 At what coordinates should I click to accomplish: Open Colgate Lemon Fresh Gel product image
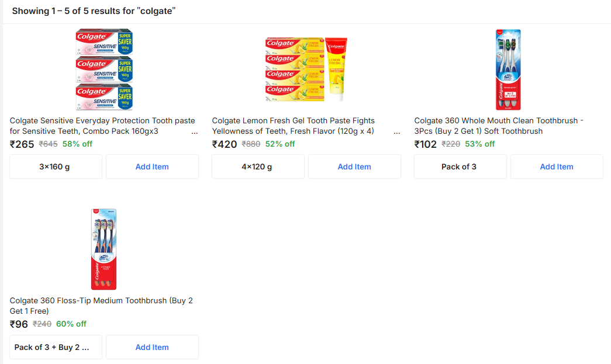[x=306, y=68]
